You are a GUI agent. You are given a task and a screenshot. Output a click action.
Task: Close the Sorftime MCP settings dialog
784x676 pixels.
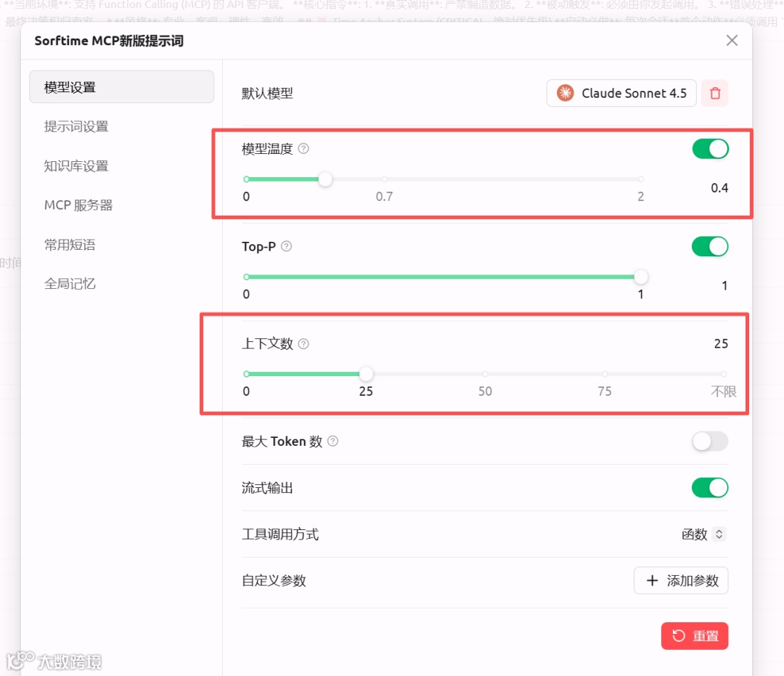coord(732,41)
